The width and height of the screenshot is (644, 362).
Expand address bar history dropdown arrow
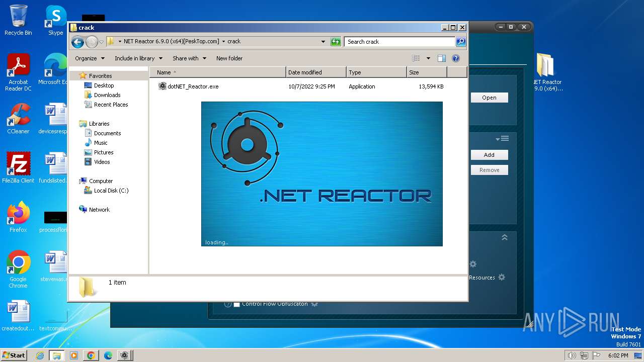click(323, 42)
